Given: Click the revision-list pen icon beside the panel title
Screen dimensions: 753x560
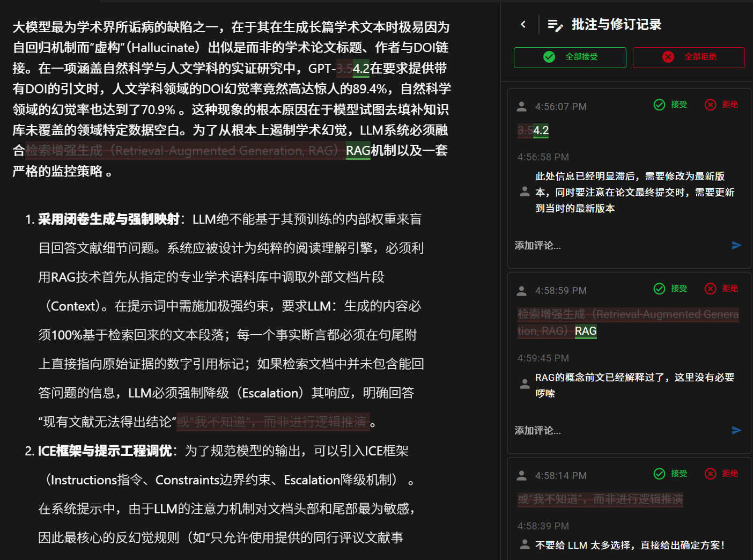Looking at the screenshot, I should 556,24.
